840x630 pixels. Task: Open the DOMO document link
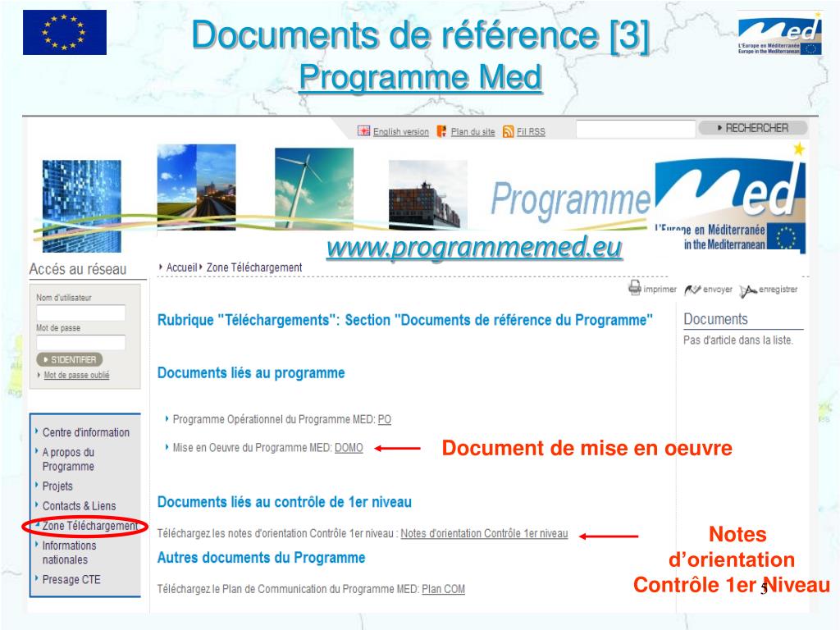coord(349,448)
